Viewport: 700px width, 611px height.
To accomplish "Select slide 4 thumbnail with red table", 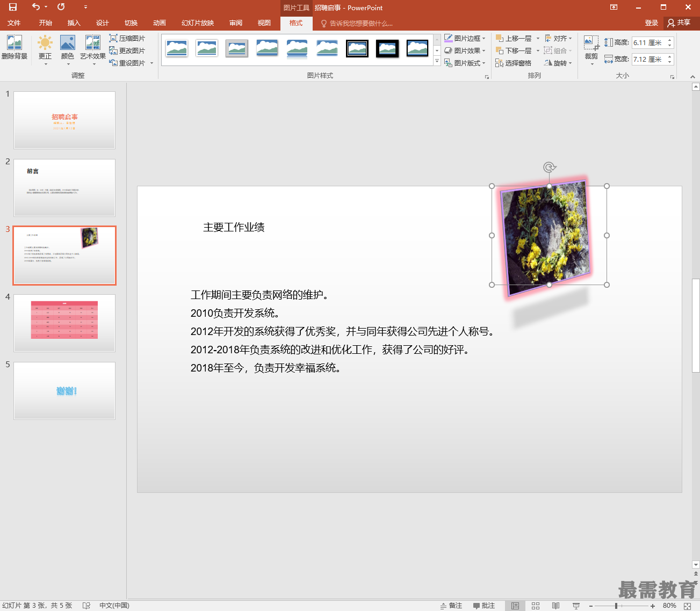I will pos(64,323).
